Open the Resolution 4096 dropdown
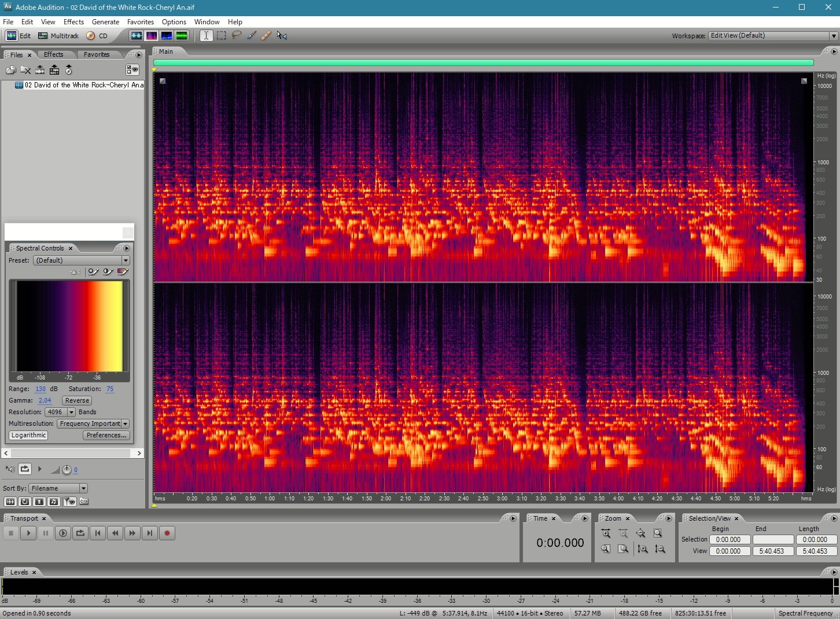840x619 pixels. [x=60, y=412]
